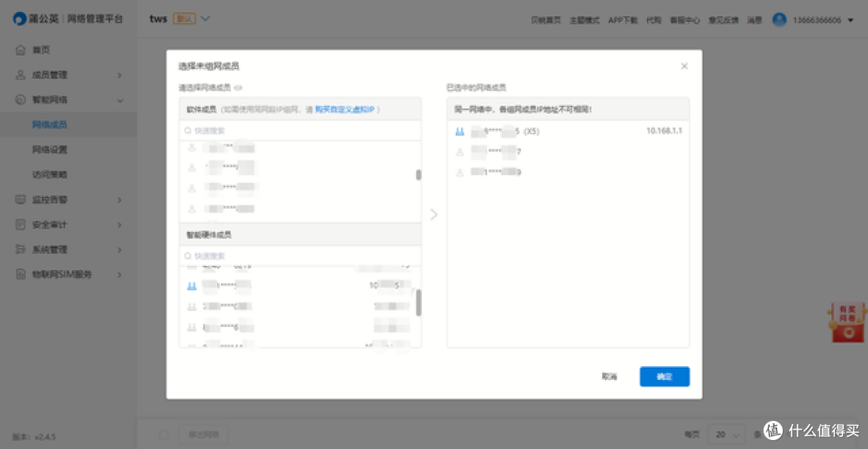The image size is (868, 449).
Task: Collapse the 智能网络 menu chevron
Action: (120, 100)
